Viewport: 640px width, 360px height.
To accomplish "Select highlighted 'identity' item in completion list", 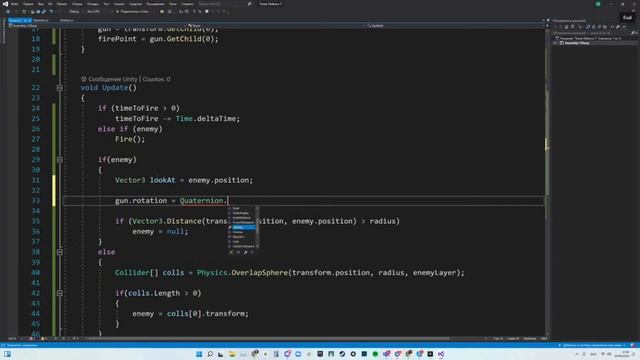I will tap(244, 227).
